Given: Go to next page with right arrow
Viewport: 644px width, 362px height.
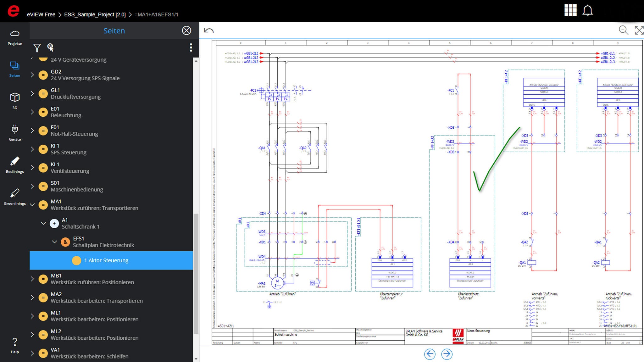Looking at the screenshot, I should (447, 354).
